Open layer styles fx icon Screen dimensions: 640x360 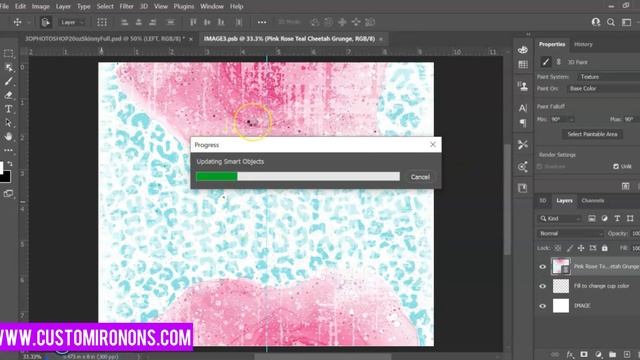[570, 354]
